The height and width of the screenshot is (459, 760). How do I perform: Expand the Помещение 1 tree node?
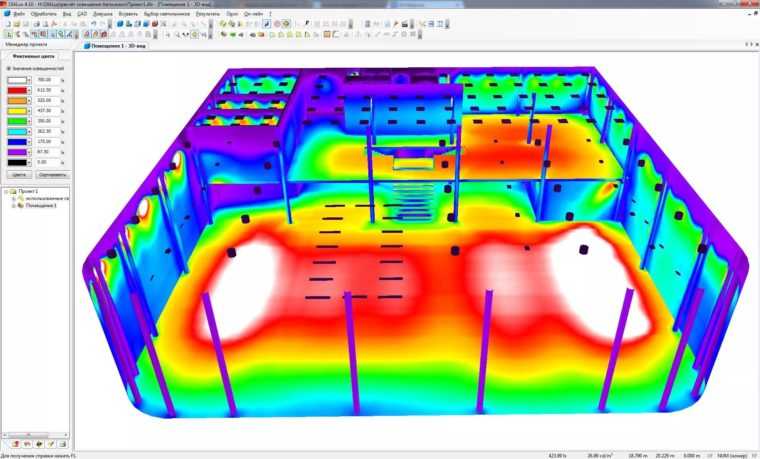point(14,206)
